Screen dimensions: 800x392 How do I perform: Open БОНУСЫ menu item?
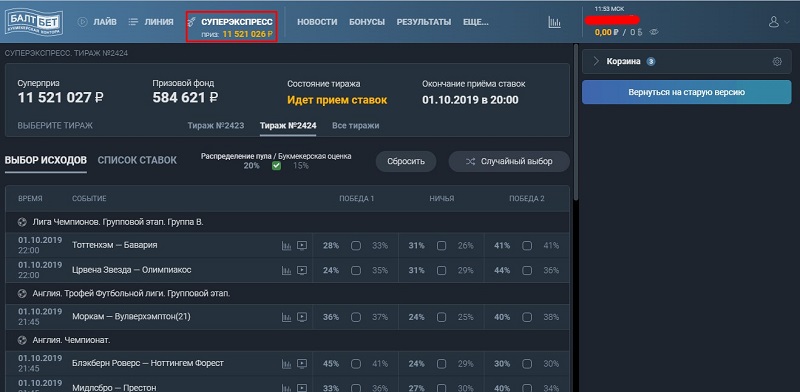tap(367, 22)
